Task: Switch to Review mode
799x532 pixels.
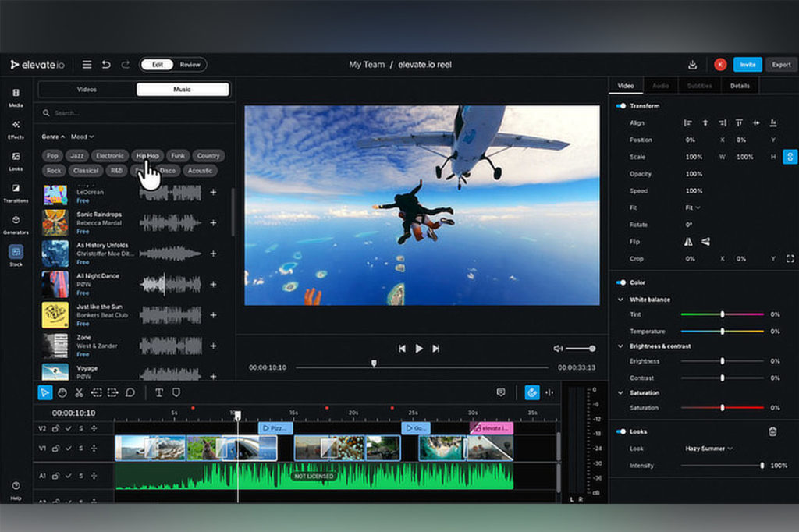Action: (x=190, y=65)
